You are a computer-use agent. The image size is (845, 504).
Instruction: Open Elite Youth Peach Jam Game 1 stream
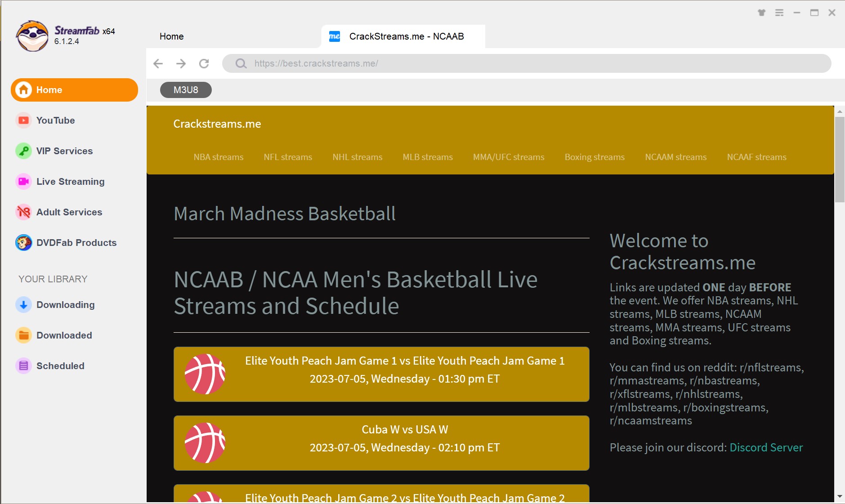click(381, 374)
